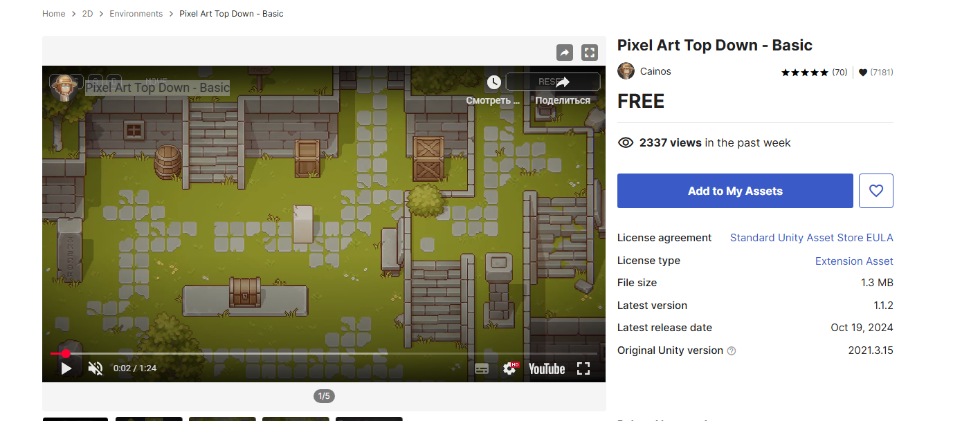Click the share arrow icon above the video
This screenshot has height=421, width=980.
565,53
